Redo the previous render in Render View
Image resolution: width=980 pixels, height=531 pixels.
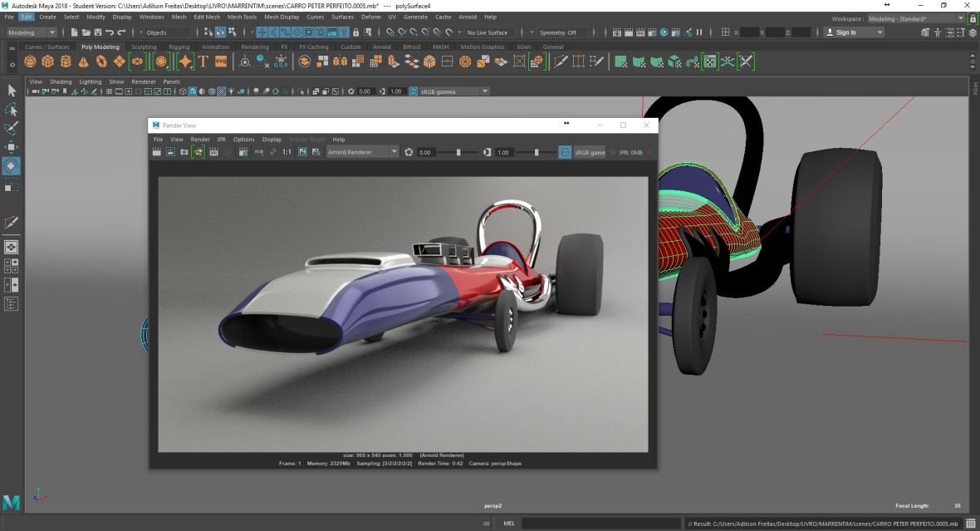[x=172, y=152]
